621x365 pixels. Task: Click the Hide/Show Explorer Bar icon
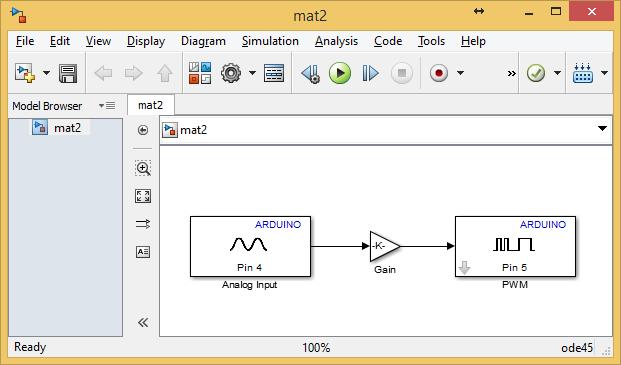[x=143, y=130]
